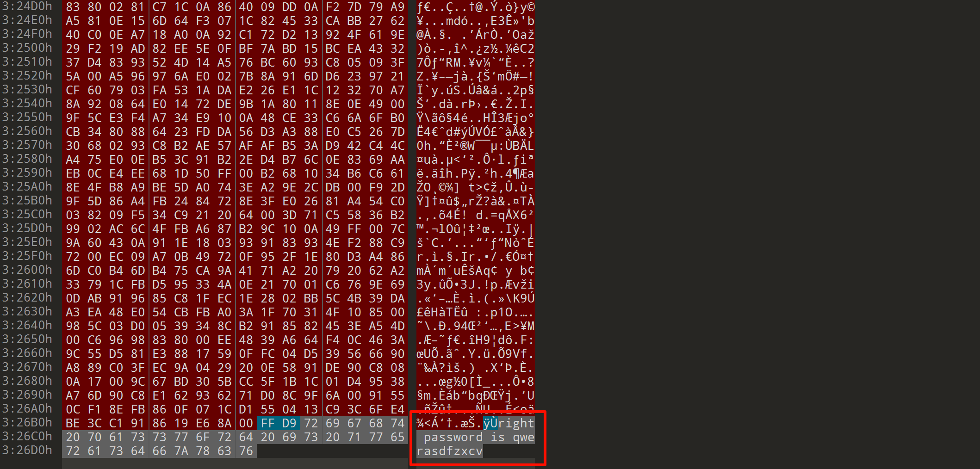Select the address label 3:2550h
The width and height of the screenshot is (980, 469).
point(27,117)
